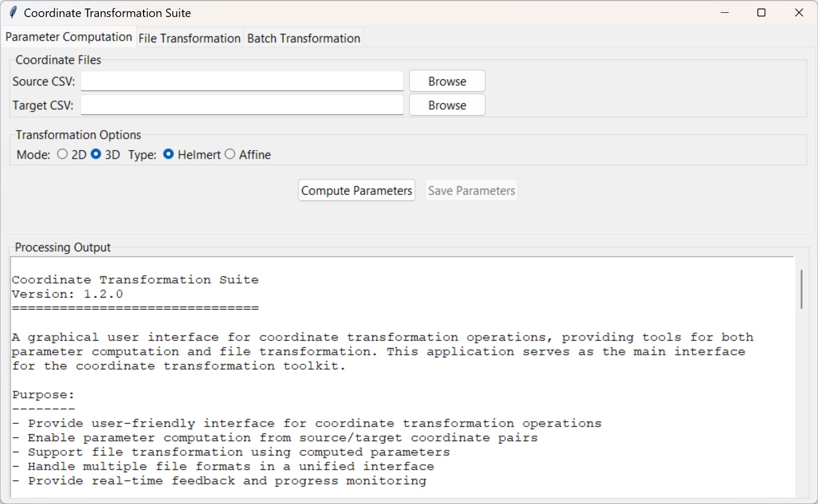Select the version text in Processing Output

[x=68, y=293]
